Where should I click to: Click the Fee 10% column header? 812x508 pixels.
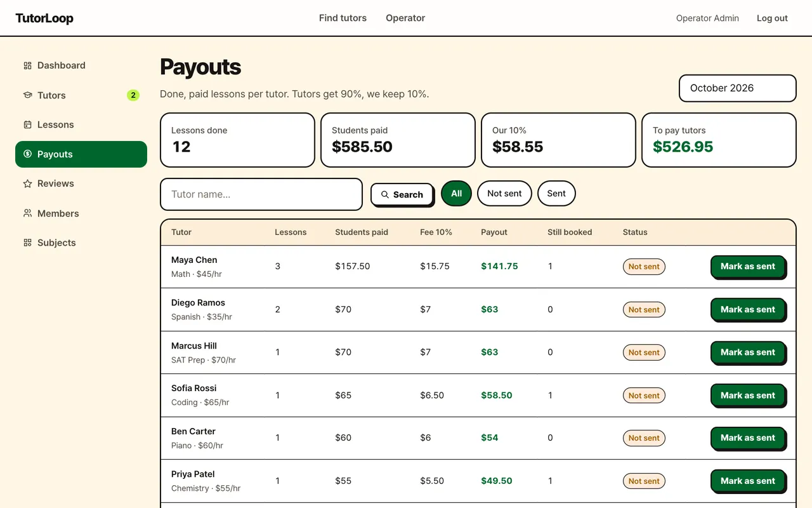coord(436,232)
